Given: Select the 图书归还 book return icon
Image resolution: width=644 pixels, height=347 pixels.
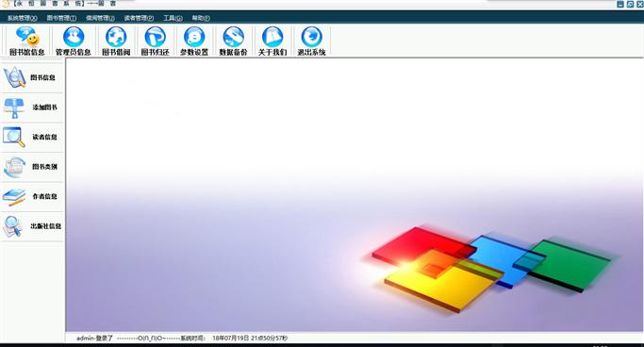Looking at the screenshot, I should (156, 41).
